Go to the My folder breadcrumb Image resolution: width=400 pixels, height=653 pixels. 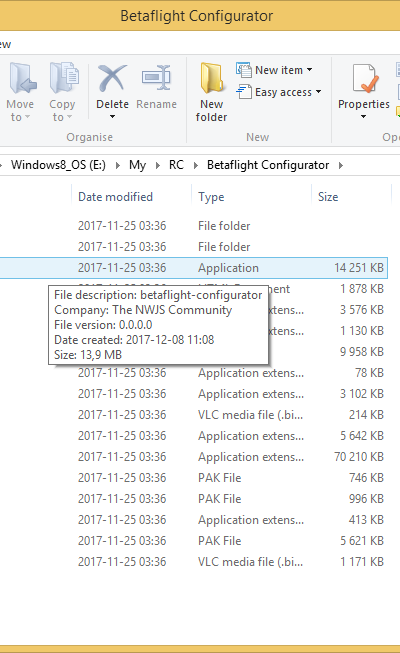[137, 165]
